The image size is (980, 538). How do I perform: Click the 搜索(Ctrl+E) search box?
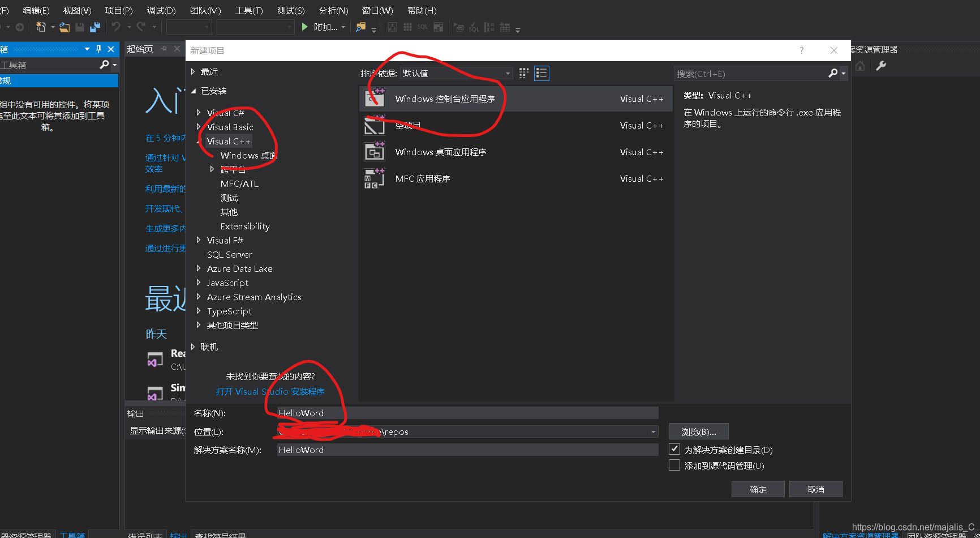coord(751,74)
